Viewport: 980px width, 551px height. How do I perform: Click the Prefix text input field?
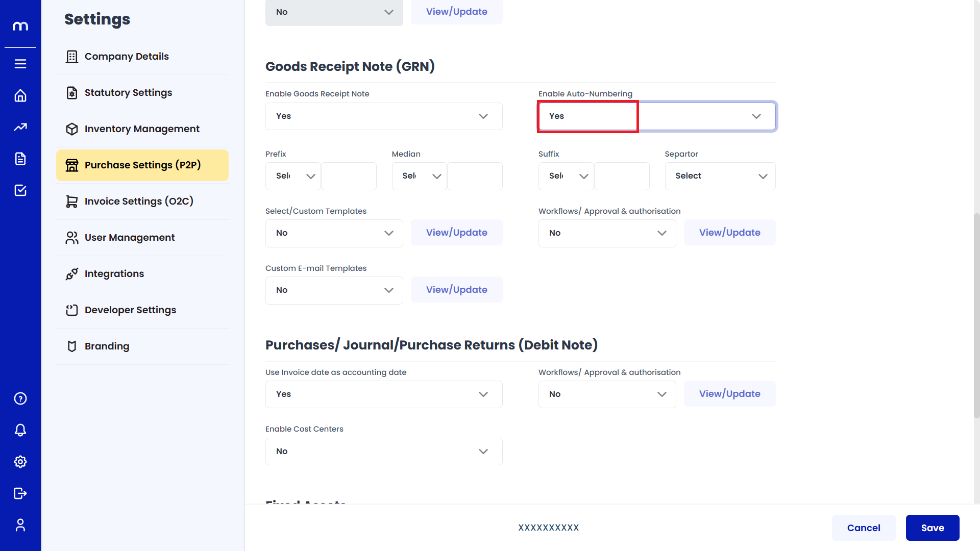(x=349, y=176)
